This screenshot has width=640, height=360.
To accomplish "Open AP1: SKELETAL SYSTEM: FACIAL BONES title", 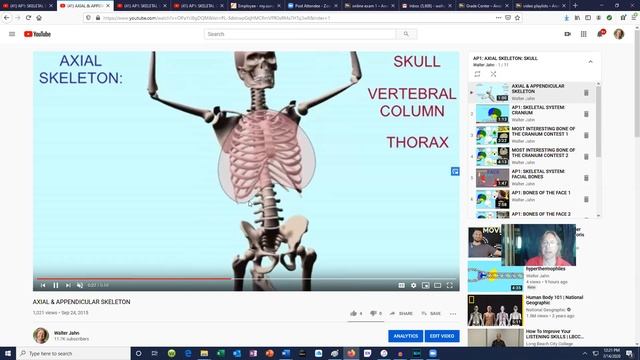I will tap(538, 174).
